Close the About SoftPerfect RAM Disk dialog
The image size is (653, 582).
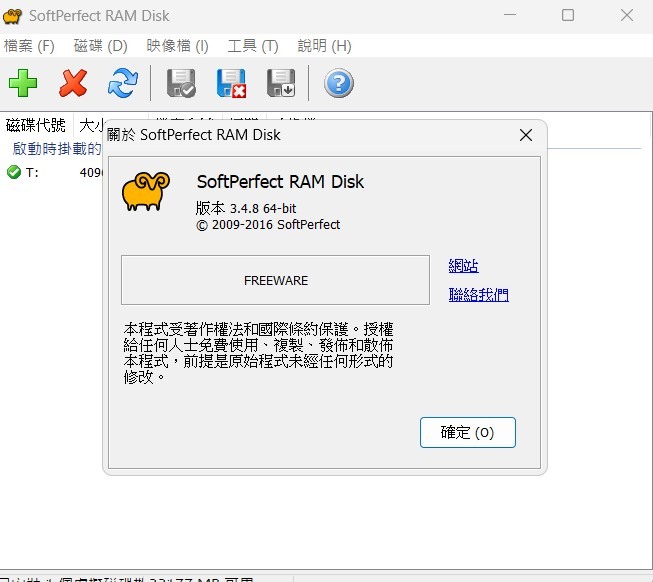[526, 135]
